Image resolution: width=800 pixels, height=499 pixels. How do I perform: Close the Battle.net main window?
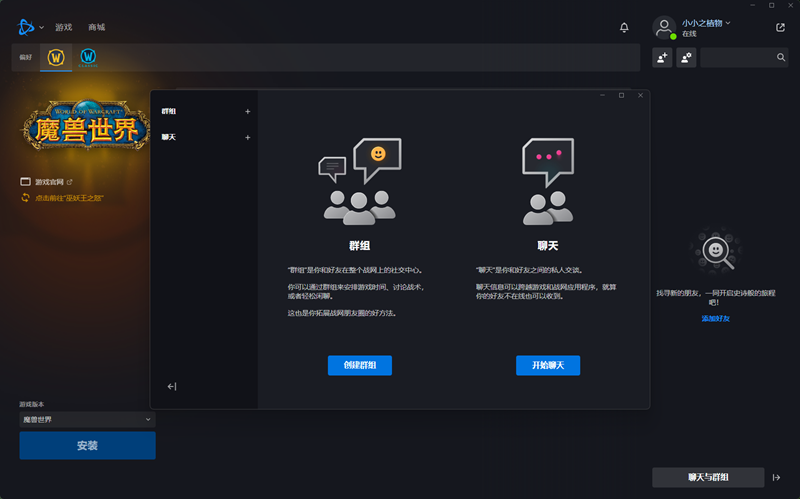[x=790, y=5]
